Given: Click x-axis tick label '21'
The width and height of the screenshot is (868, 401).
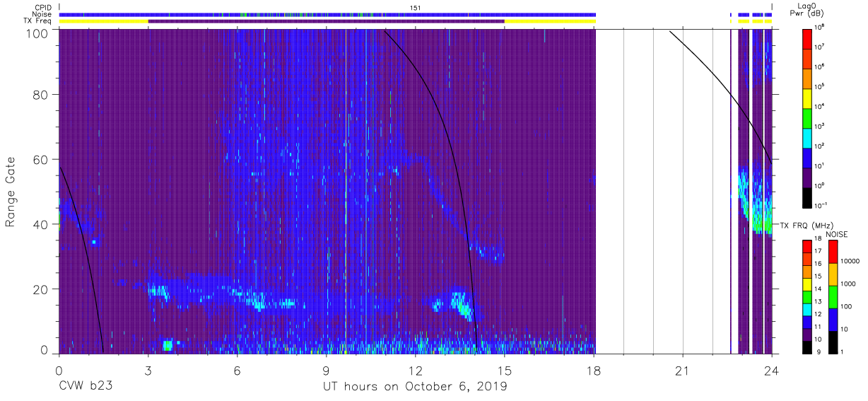Looking at the screenshot, I should [x=683, y=370].
